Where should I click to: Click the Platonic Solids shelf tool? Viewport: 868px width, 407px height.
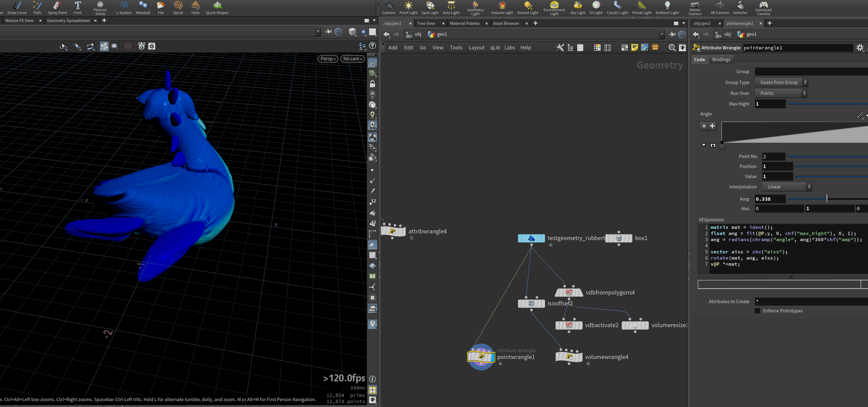point(100,8)
